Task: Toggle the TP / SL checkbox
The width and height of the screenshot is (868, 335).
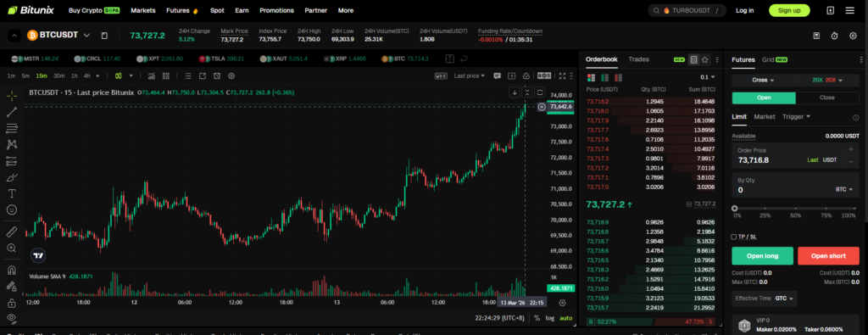Action: tap(734, 237)
